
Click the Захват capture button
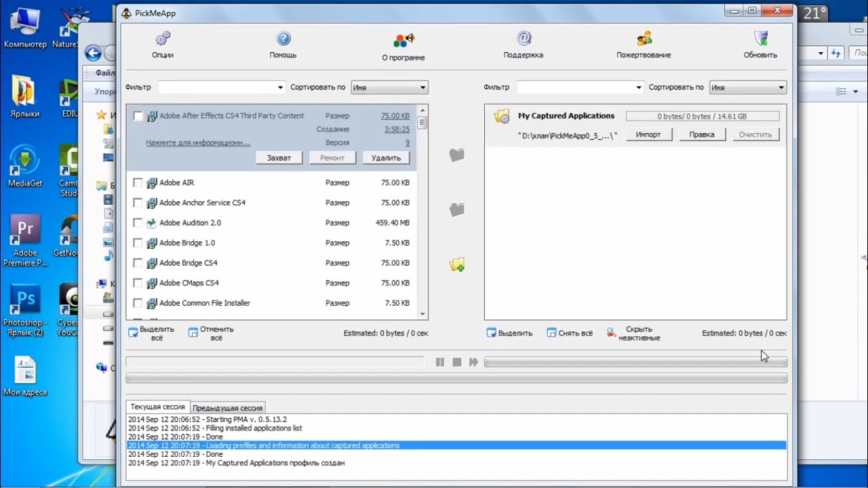click(x=279, y=157)
